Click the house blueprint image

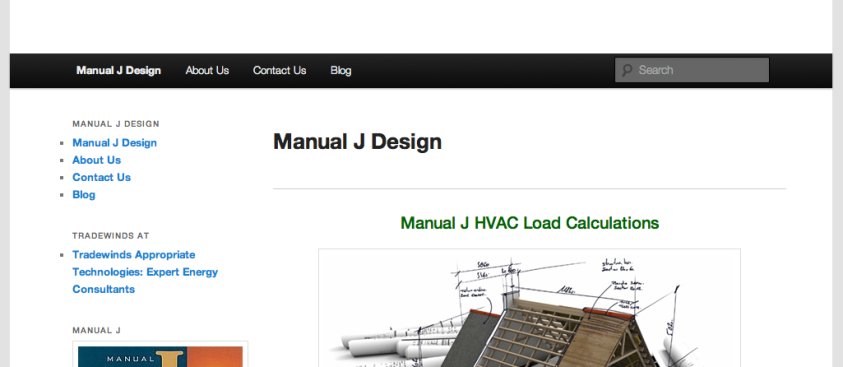(x=530, y=308)
